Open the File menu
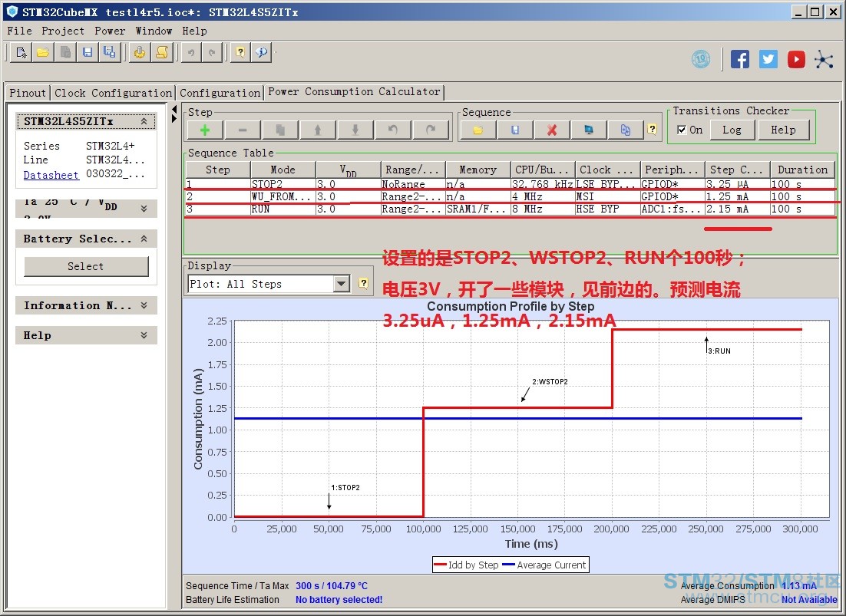 [19, 31]
